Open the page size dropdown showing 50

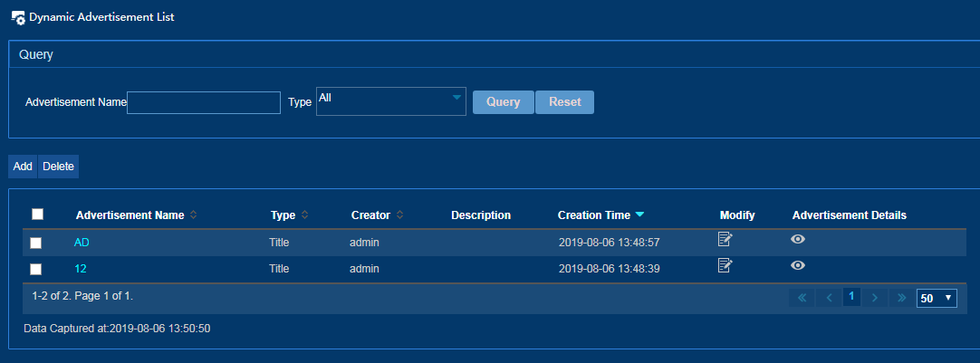click(x=937, y=298)
